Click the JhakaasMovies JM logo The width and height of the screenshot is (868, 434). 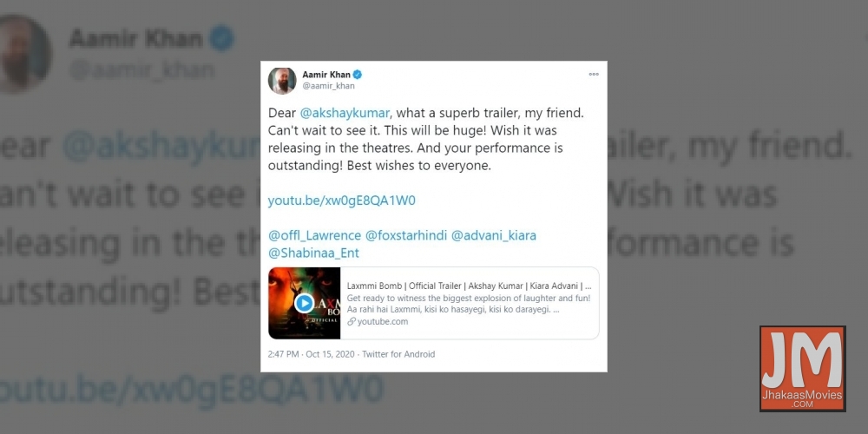point(803,369)
